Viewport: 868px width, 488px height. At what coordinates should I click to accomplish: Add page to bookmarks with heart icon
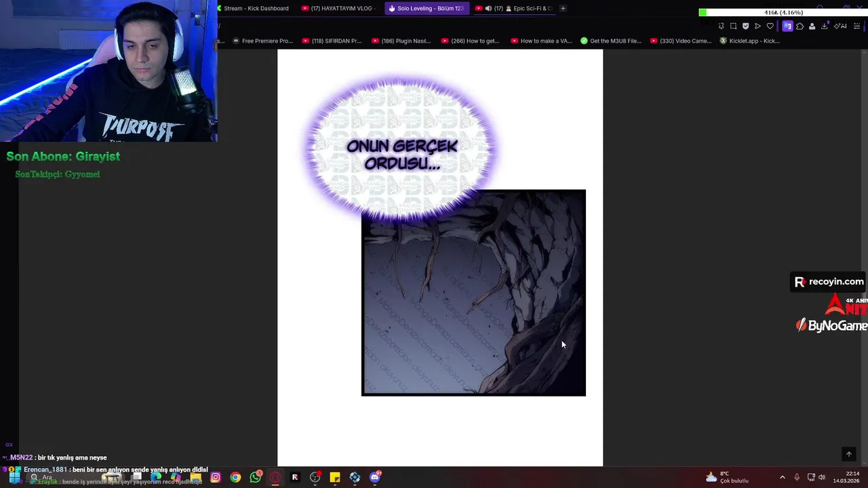point(770,26)
